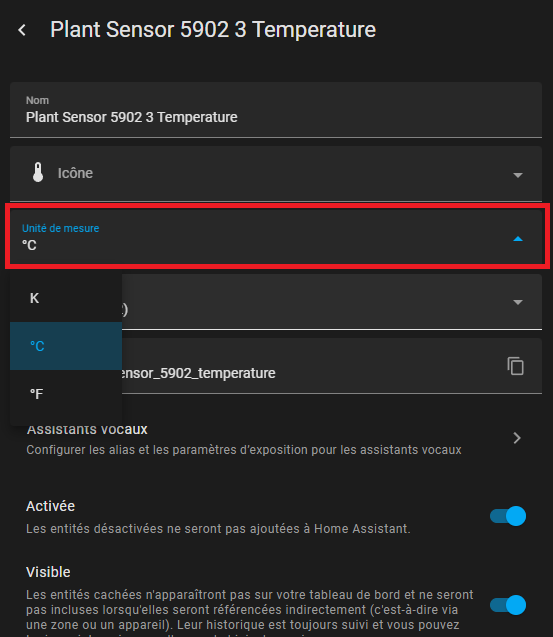Open the Assistants vocaux settings row
553x637 pixels.
276,439
